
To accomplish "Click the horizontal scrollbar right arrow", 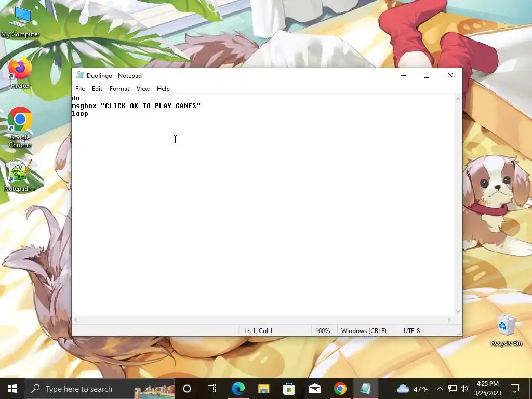I will [x=449, y=320].
